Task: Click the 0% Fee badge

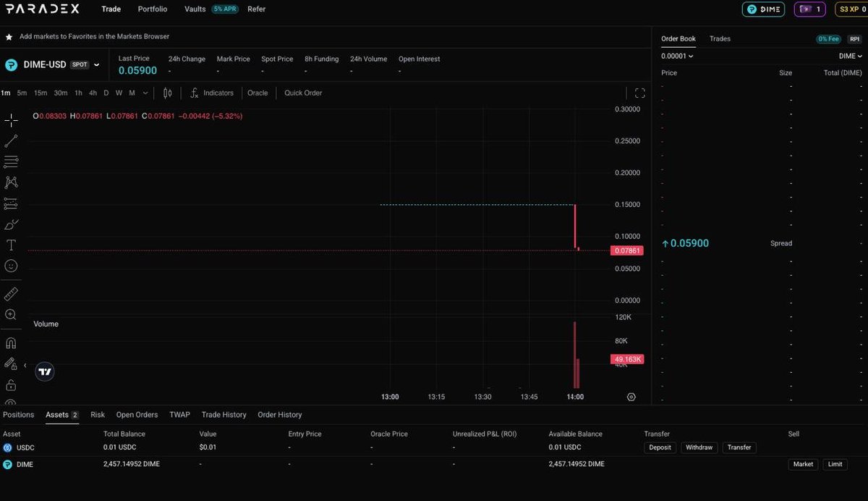Action: tap(829, 39)
